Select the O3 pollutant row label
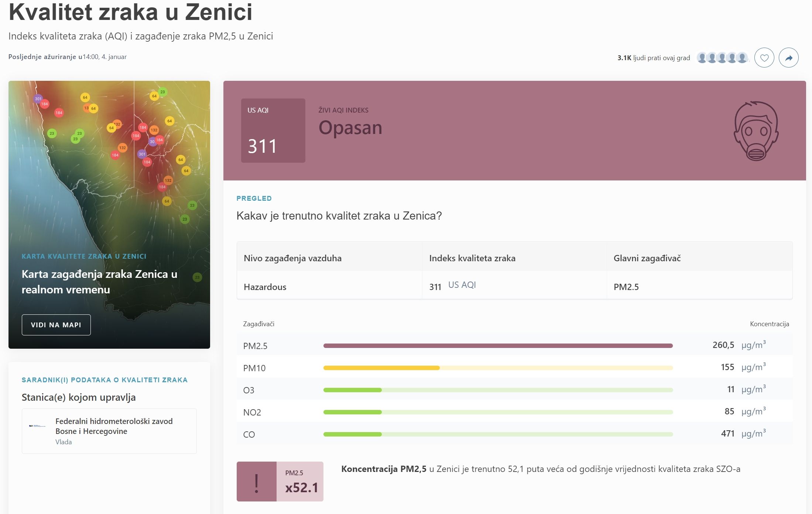812x514 pixels. point(249,390)
